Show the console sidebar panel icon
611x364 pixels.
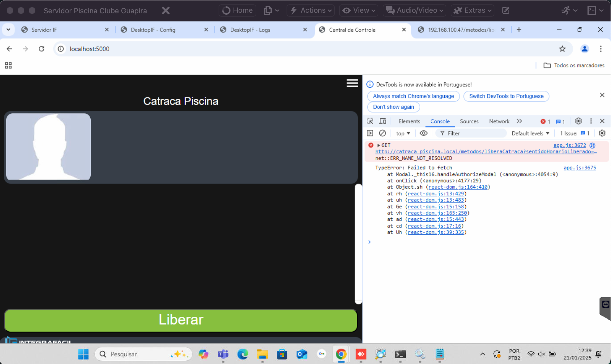(370, 133)
